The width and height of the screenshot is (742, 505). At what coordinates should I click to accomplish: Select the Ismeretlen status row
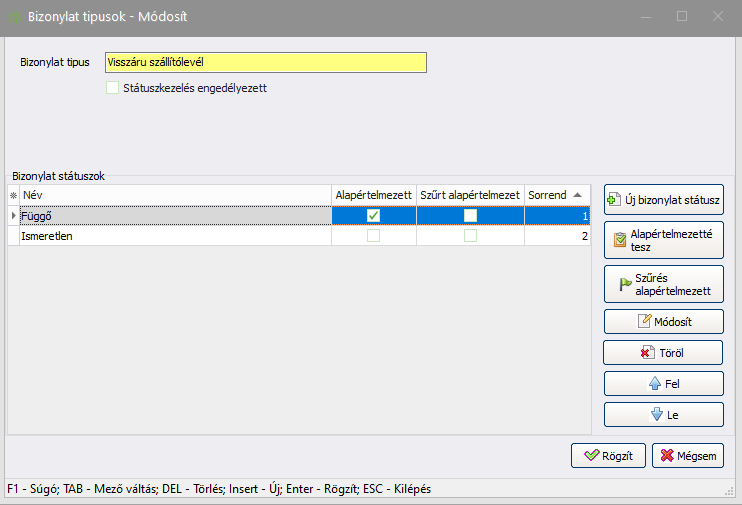[170, 236]
